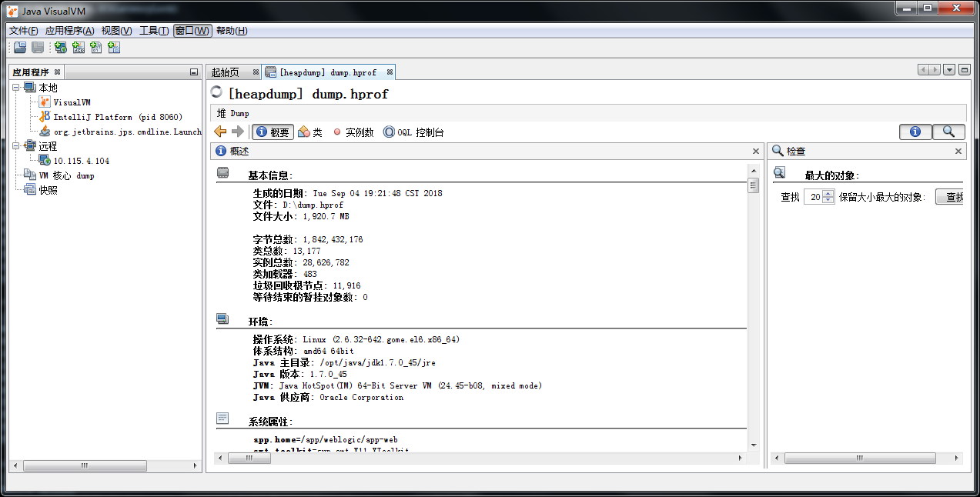Open the 文件(F) menu
The width and height of the screenshot is (980, 497).
pos(24,31)
